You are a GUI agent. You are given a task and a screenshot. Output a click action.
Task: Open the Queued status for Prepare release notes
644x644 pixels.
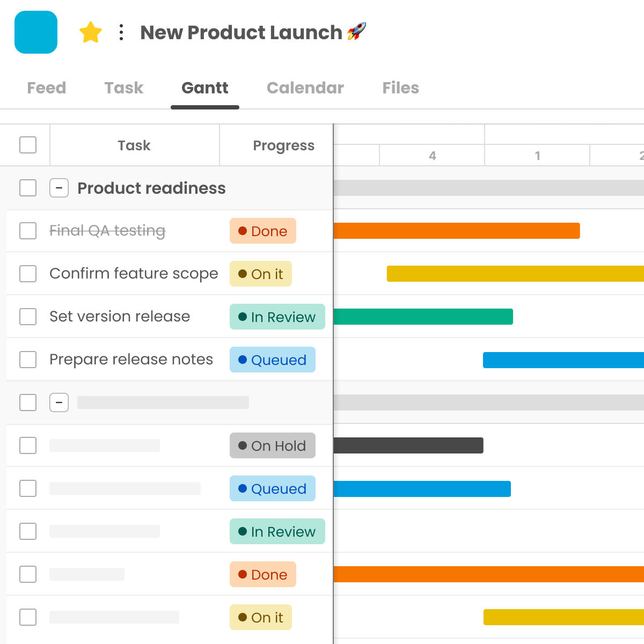[x=272, y=360]
